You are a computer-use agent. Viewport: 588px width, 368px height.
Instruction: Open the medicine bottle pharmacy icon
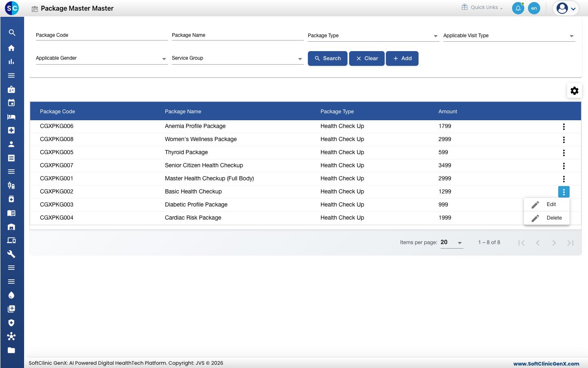point(11,199)
